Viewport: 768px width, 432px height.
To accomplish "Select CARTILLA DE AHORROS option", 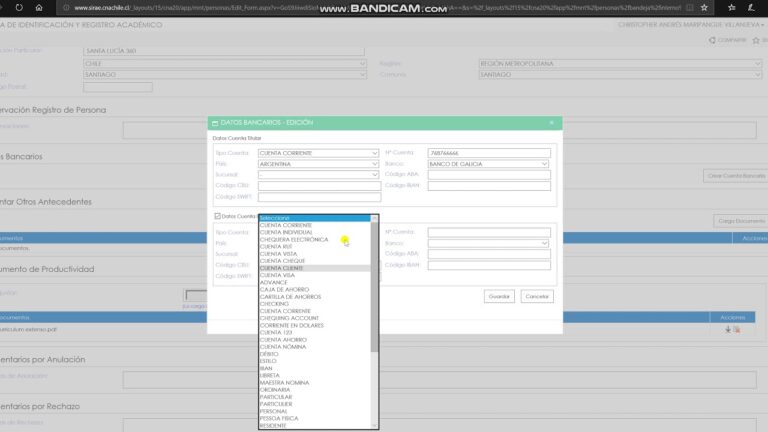I will [x=314, y=297].
